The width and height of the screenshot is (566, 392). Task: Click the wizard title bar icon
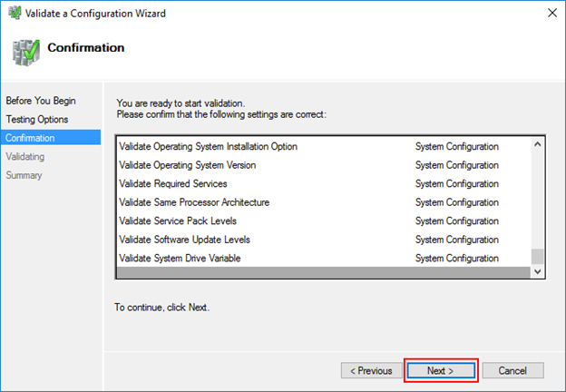(15, 13)
